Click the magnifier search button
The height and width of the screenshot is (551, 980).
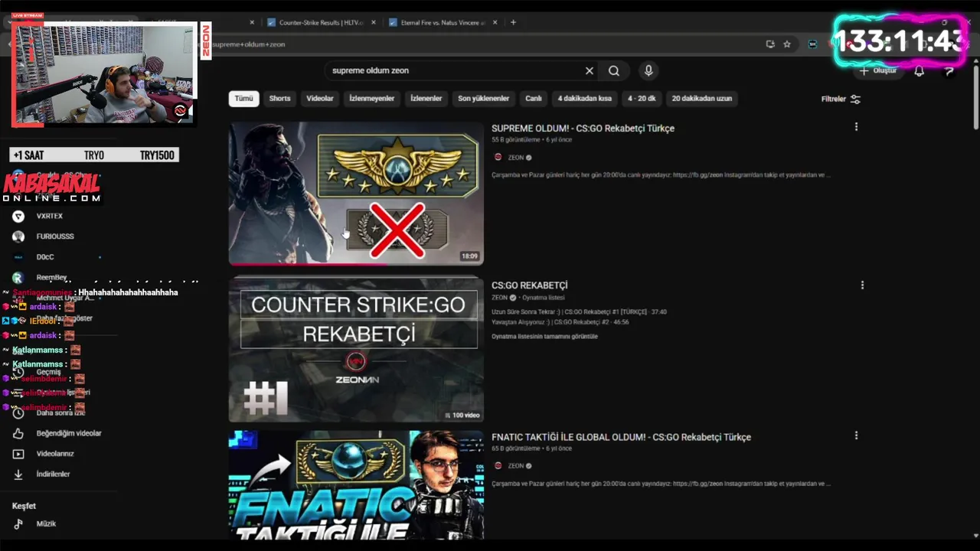click(x=614, y=70)
